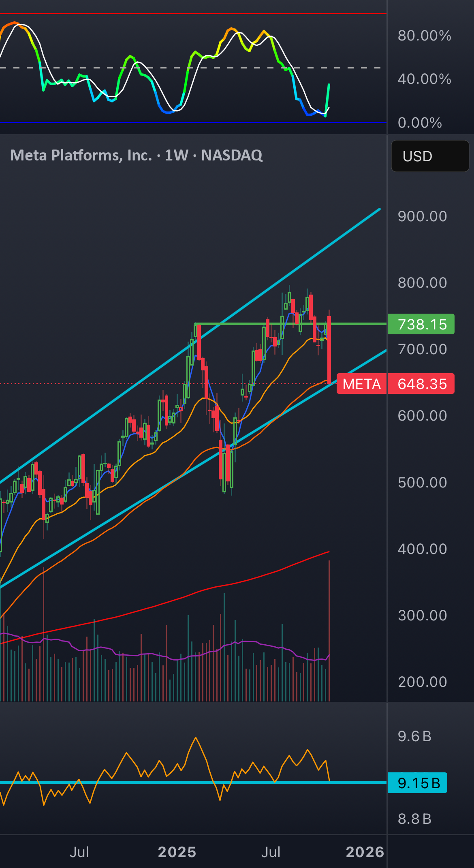Click the 2025 time axis label
The image size is (474, 868).
pos(177,852)
